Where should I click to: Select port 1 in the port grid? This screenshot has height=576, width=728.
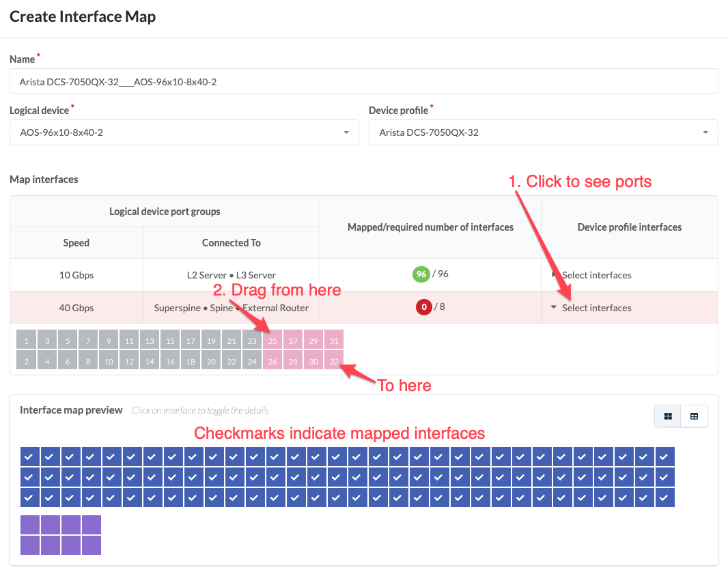click(x=27, y=341)
